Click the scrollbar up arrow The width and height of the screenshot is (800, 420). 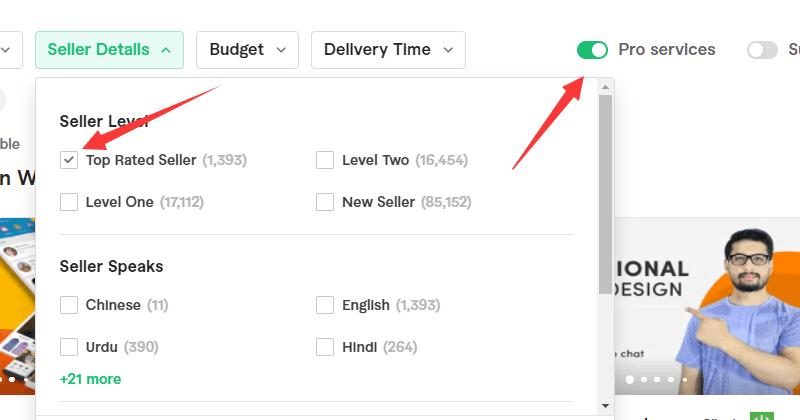[605, 88]
